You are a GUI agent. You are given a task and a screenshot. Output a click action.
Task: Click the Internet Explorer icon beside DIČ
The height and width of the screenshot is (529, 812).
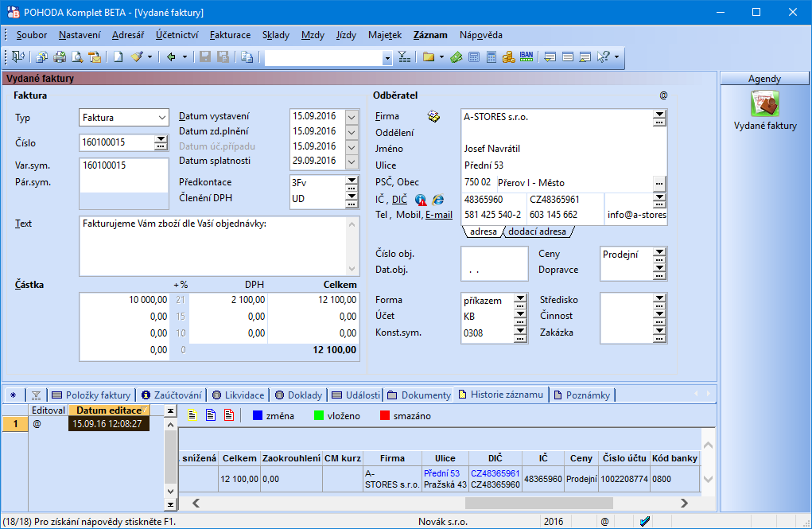tap(438, 200)
